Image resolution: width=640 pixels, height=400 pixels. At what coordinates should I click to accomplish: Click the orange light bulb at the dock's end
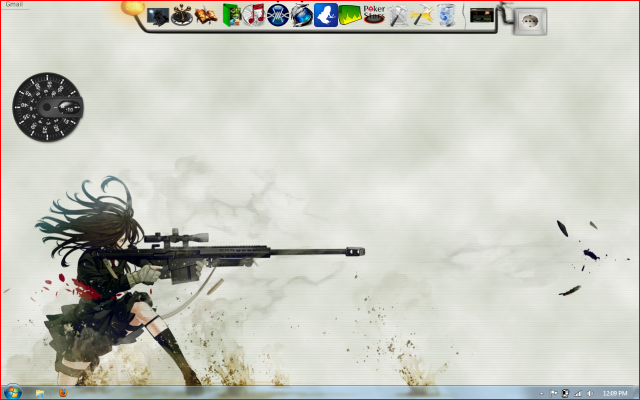[132, 7]
